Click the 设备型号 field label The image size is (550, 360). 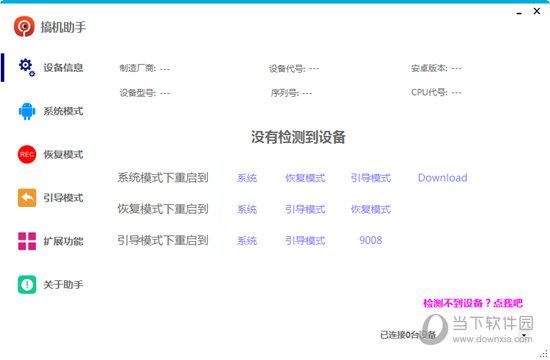pyautogui.click(x=138, y=93)
